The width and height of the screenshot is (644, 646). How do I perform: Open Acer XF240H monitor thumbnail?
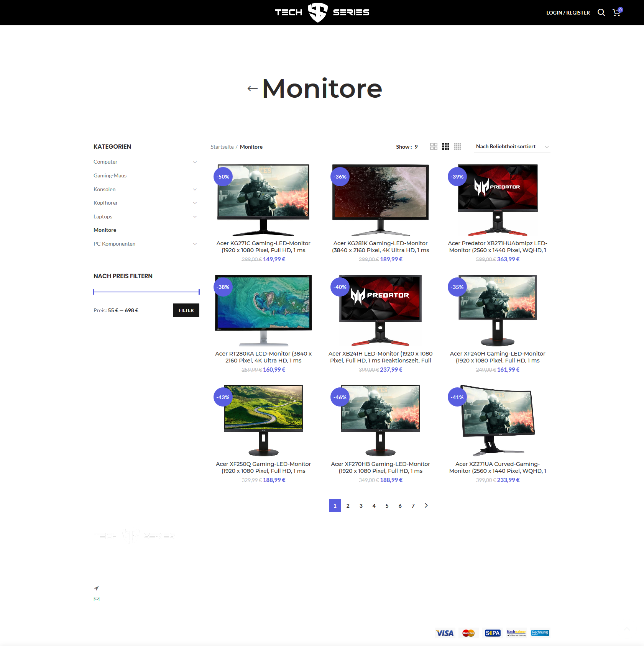click(x=498, y=310)
